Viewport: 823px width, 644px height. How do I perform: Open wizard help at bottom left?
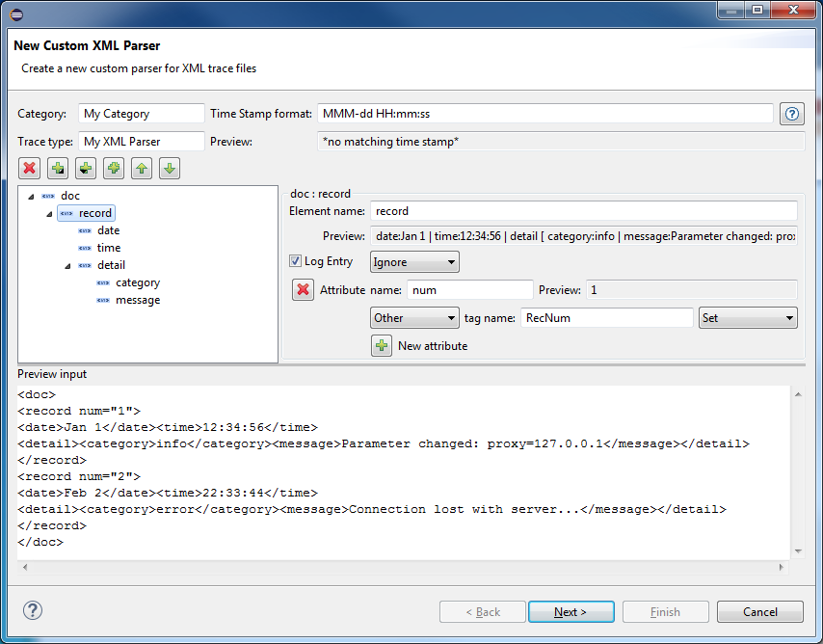pyautogui.click(x=33, y=611)
